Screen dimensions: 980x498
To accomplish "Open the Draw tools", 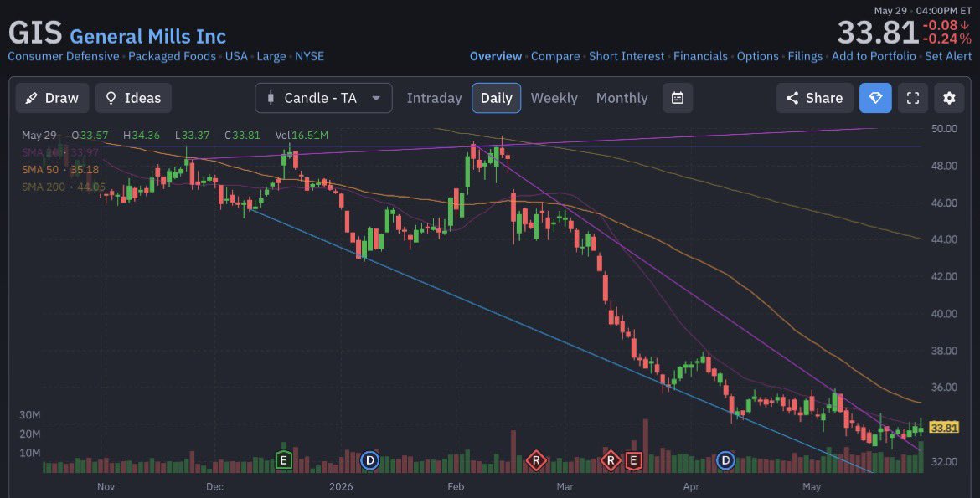I will 52,98.
